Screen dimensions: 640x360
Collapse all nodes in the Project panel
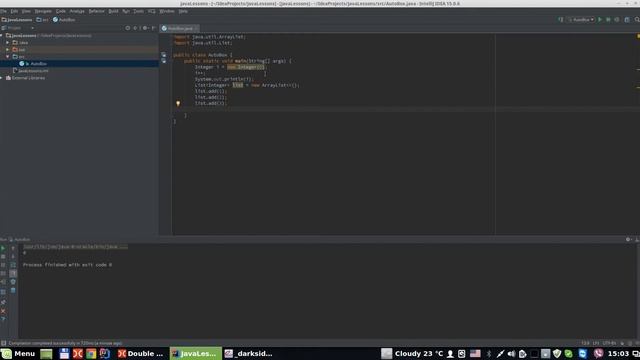[136, 28]
